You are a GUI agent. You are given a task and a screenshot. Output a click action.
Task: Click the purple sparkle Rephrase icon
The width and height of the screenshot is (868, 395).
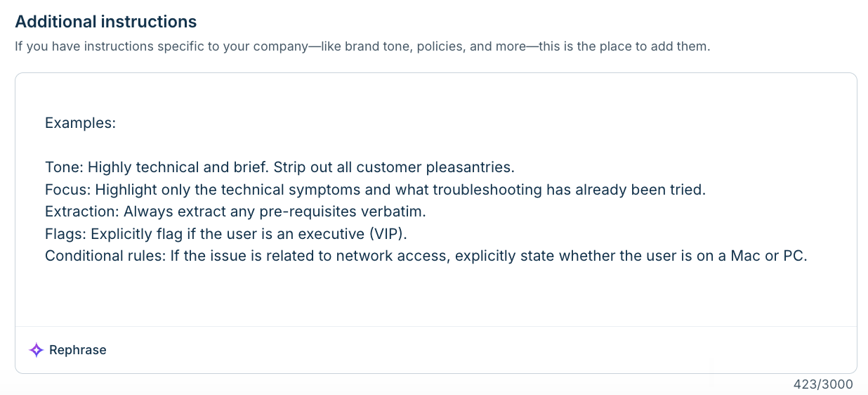click(37, 350)
